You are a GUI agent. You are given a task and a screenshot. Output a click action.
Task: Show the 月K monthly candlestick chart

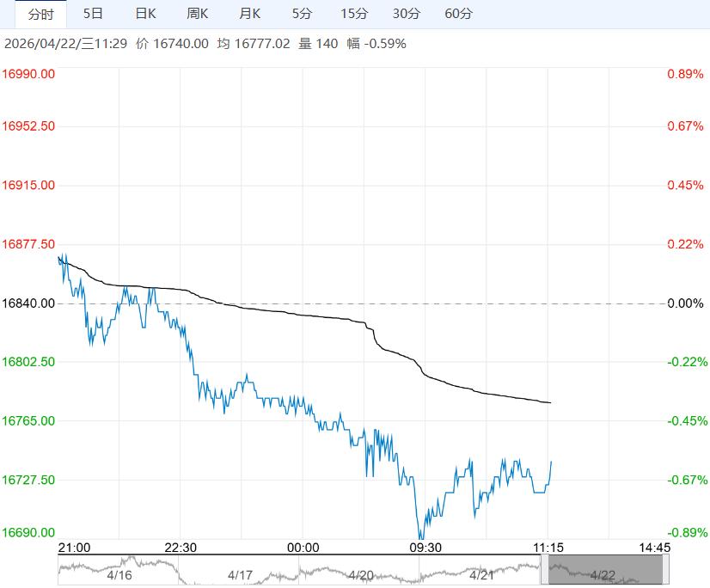250,14
